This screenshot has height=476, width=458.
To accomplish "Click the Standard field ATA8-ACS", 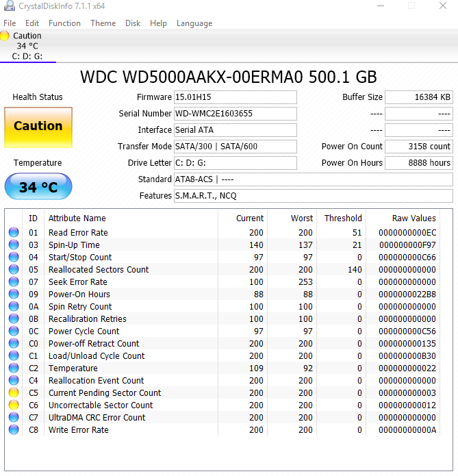I will click(x=314, y=179).
